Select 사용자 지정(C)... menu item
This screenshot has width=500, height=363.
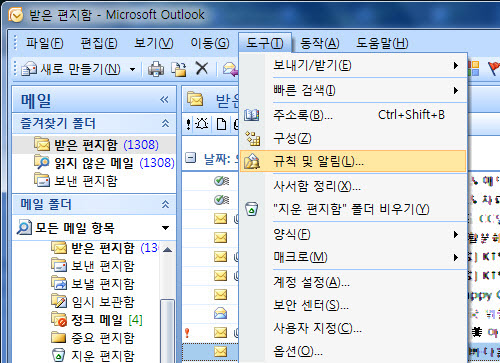(x=353, y=328)
